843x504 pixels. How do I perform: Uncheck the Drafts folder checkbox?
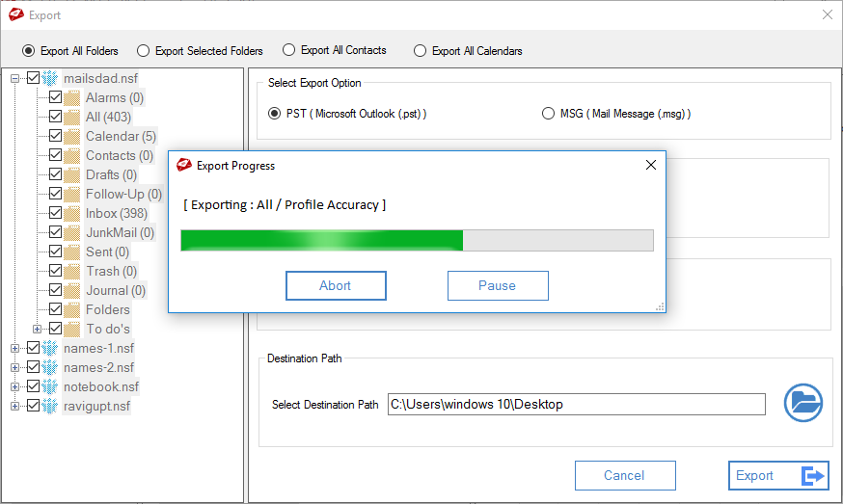point(55,174)
